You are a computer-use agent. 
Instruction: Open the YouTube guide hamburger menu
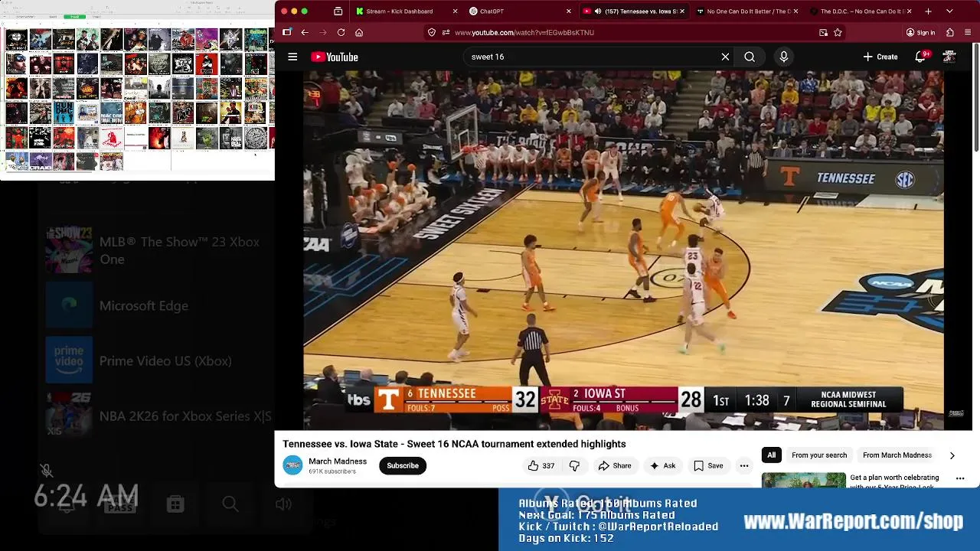[292, 57]
